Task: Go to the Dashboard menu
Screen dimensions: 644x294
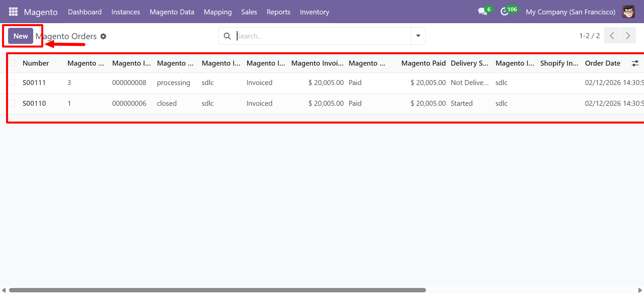Action: pos(85,12)
